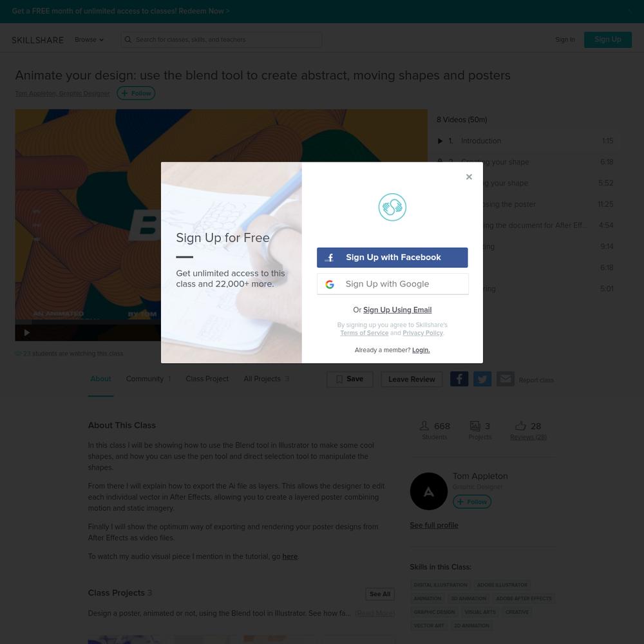Share class via email envelope icon
The height and width of the screenshot is (644, 644).
point(505,379)
